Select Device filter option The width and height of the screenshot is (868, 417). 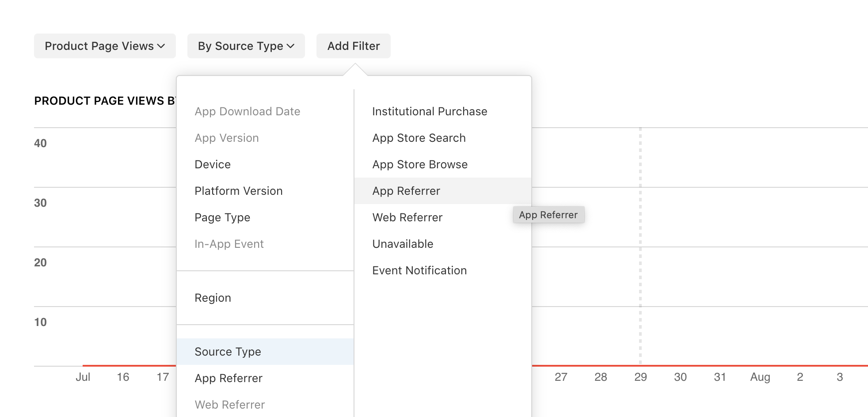tap(213, 164)
